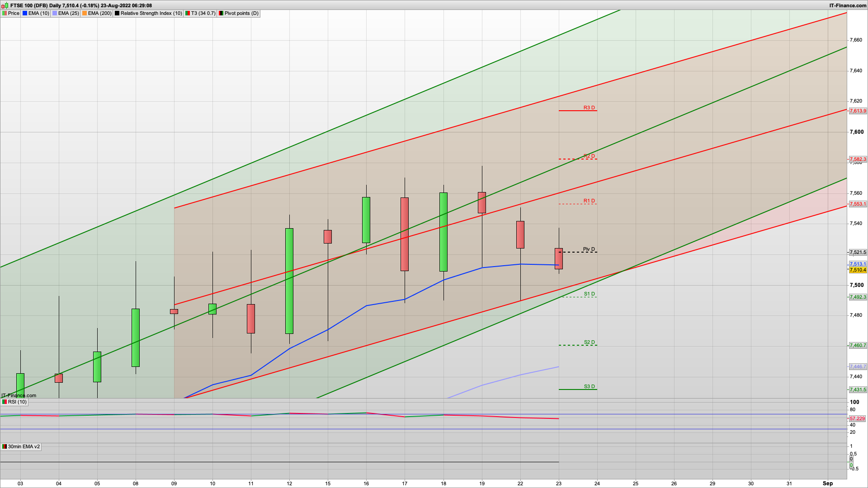Click the Sep month label on time axis
The height and width of the screenshot is (488, 868).
click(x=828, y=483)
